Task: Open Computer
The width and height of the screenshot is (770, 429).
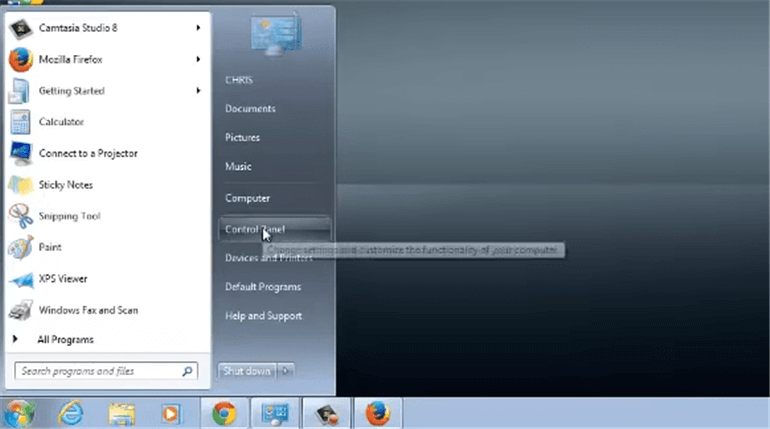Action: [248, 198]
